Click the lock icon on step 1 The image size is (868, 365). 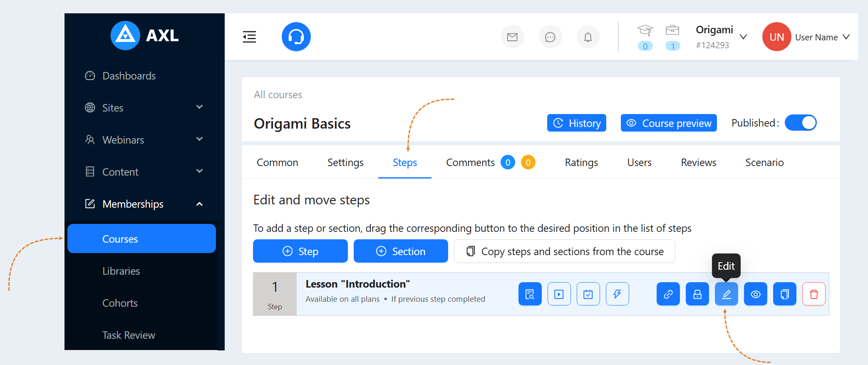point(697,294)
